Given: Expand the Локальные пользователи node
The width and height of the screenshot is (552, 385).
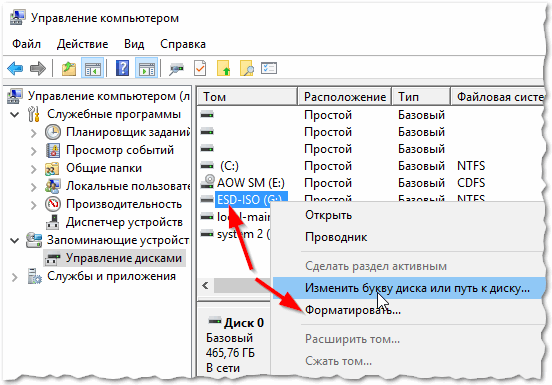Looking at the screenshot, I should [33, 187].
